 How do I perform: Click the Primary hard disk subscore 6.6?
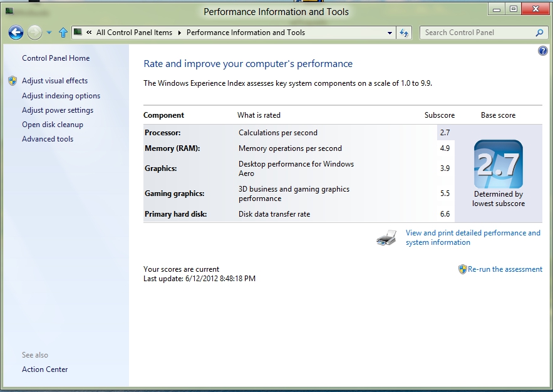pyautogui.click(x=445, y=214)
